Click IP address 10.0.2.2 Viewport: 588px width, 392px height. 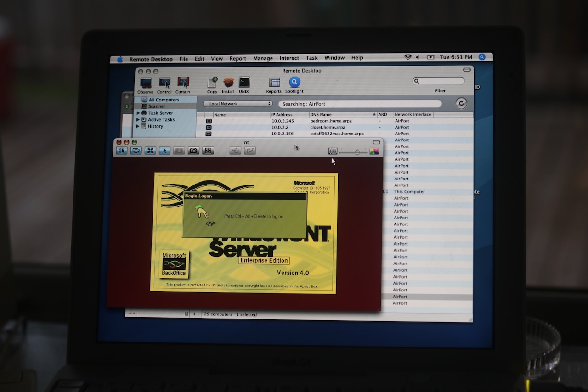point(280,127)
